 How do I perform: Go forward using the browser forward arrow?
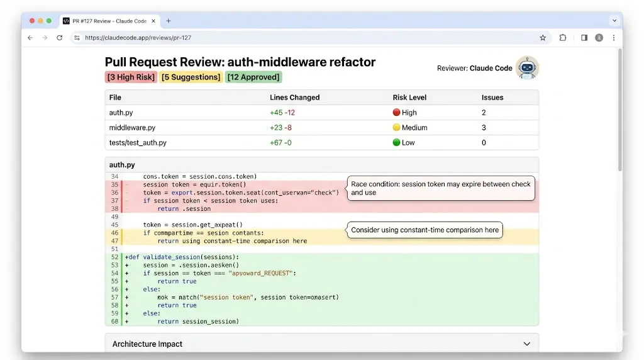pyautogui.click(x=45, y=37)
